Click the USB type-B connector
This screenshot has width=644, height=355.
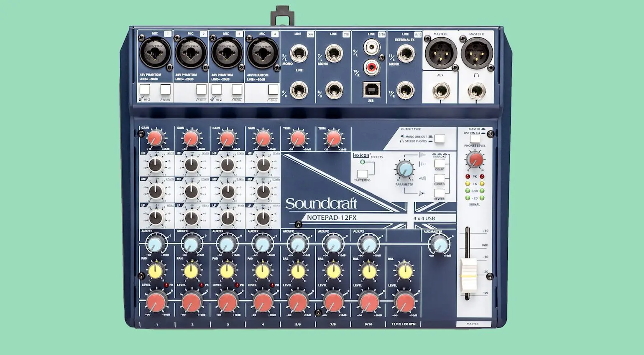click(x=371, y=89)
